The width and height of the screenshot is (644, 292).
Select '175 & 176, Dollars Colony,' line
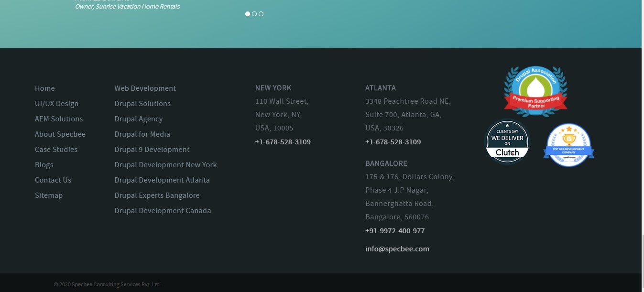pyautogui.click(x=410, y=177)
